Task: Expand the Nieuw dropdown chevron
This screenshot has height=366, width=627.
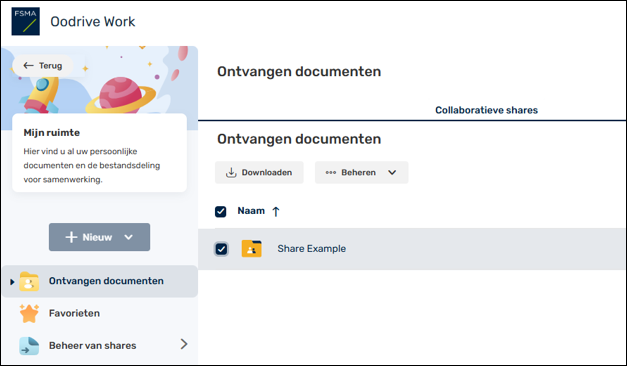Action: pos(128,237)
